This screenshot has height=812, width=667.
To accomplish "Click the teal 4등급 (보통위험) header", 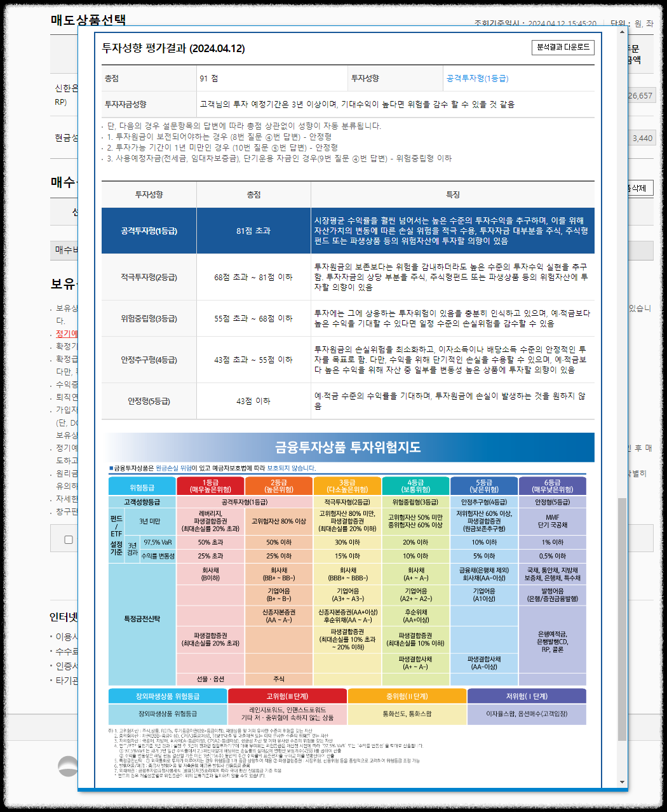I will coord(415,486).
